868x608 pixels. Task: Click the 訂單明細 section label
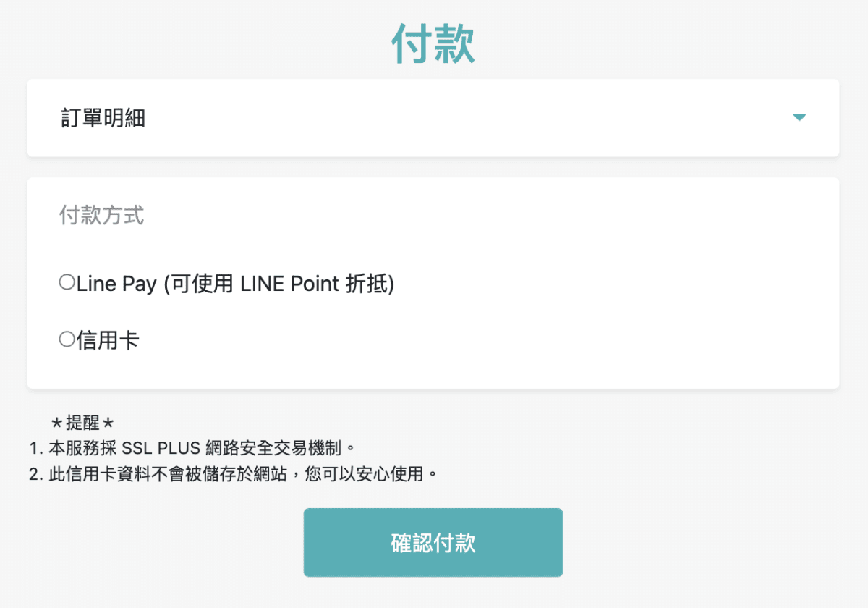point(103,118)
